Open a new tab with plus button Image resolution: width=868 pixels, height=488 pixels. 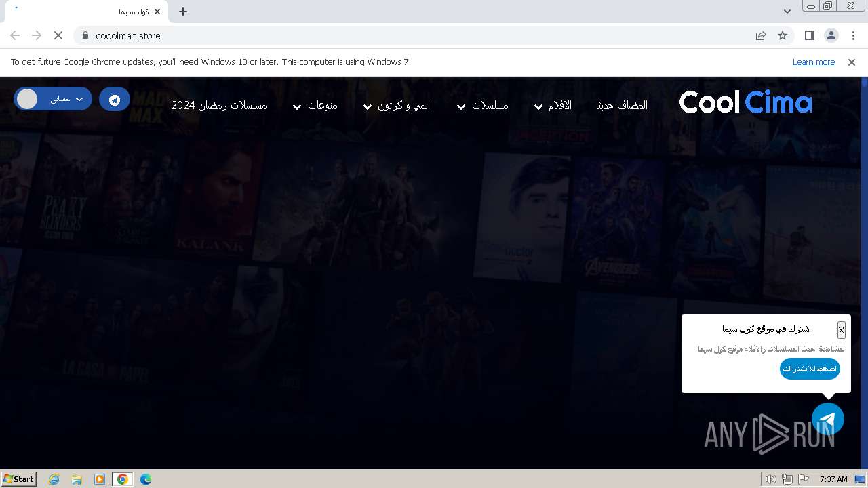183,12
